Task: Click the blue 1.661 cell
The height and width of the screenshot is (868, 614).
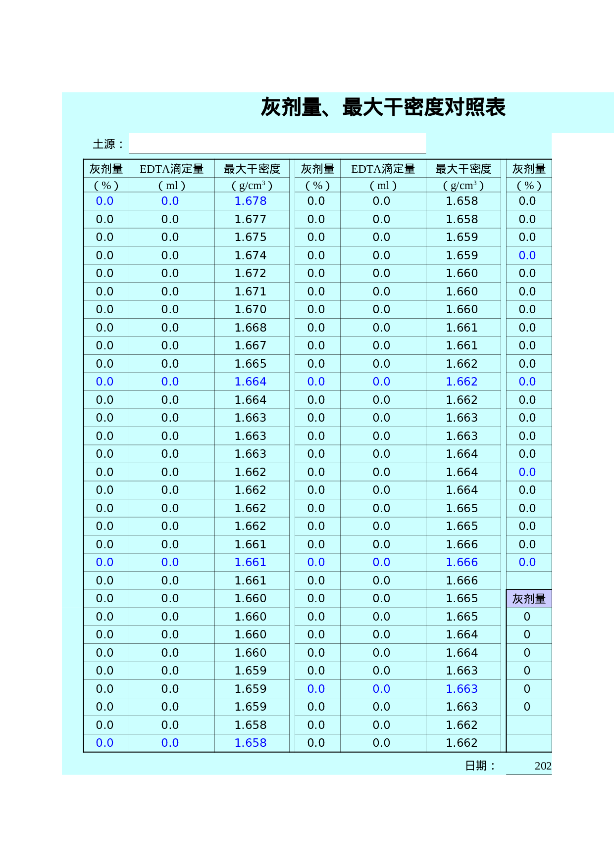Action: coord(252,562)
